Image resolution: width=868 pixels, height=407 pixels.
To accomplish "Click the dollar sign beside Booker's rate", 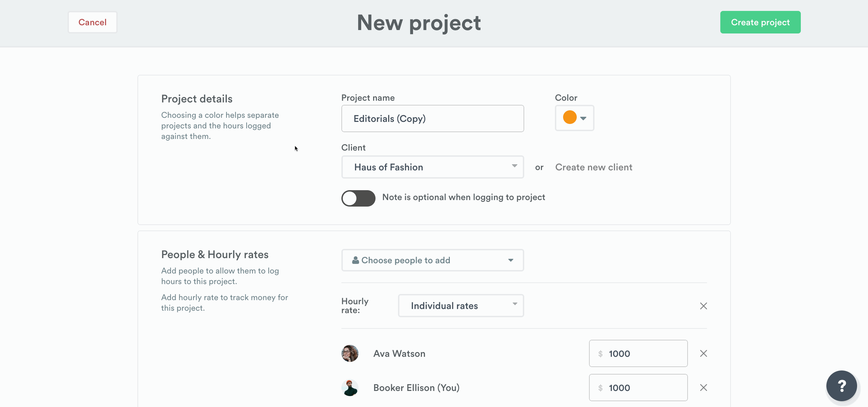I will (x=600, y=388).
